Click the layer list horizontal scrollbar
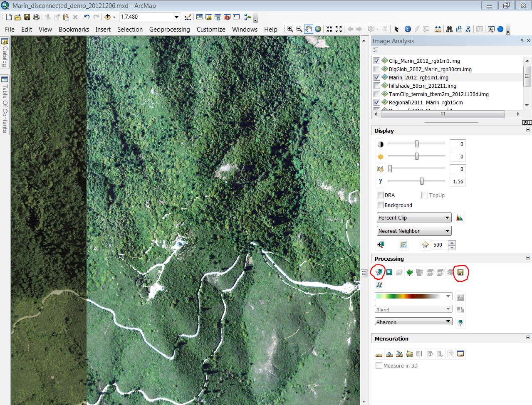This screenshot has width=532, height=405. coord(443,114)
